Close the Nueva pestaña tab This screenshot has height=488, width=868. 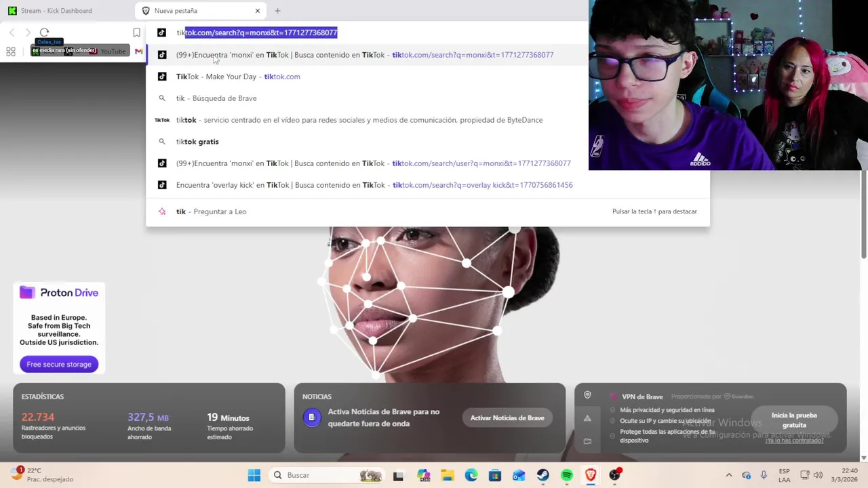point(258,11)
